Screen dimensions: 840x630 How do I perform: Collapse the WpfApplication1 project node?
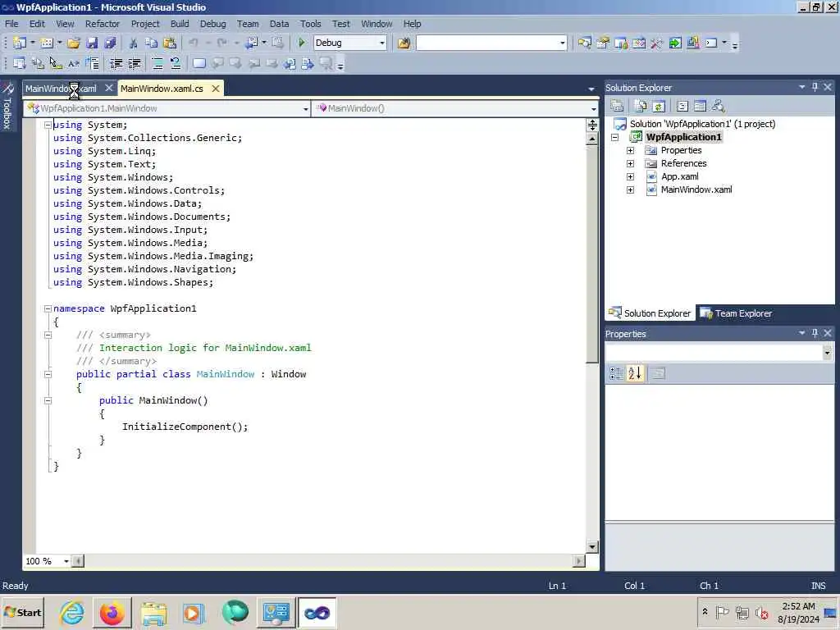pyautogui.click(x=615, y=137)
